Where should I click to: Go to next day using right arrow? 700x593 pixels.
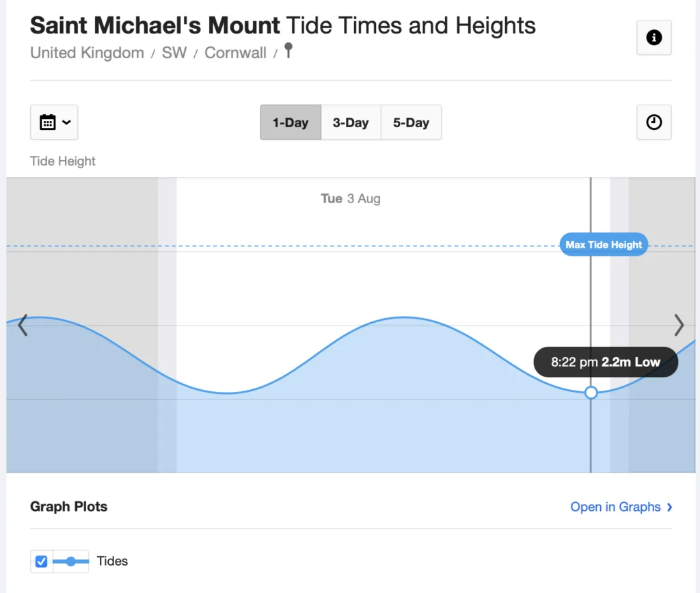pos(678,325)
